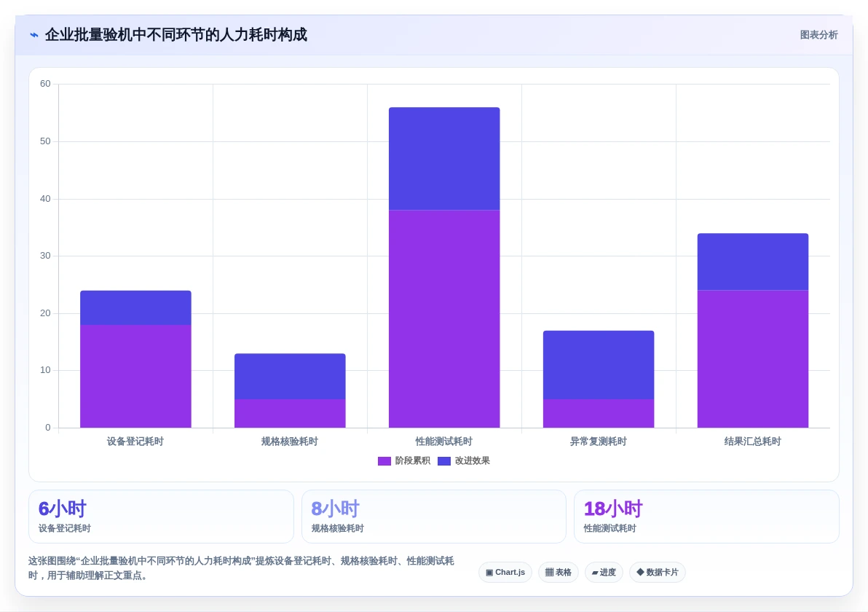
Task: Click the blue segment of the 结果汇总耗时 bar
Action: click(753, 262)
